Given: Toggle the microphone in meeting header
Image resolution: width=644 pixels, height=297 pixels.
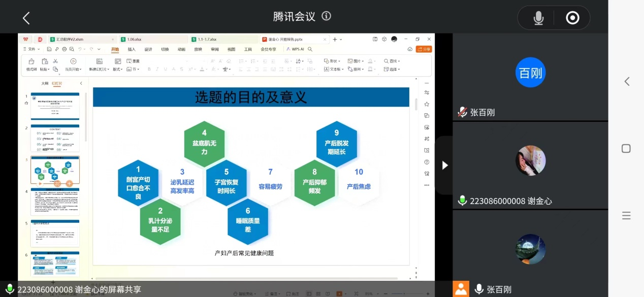Looking at the screenshot, I should (x=538, y=18).
